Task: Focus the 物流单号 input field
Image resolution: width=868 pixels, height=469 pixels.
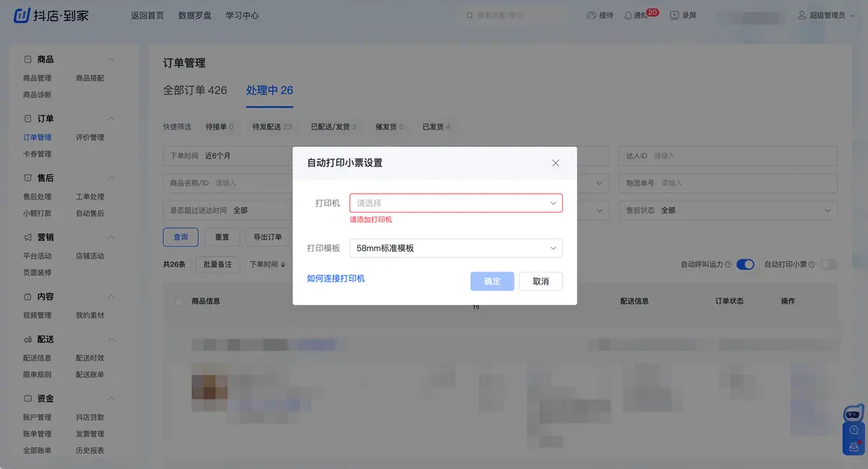Action: pos(728,183)
